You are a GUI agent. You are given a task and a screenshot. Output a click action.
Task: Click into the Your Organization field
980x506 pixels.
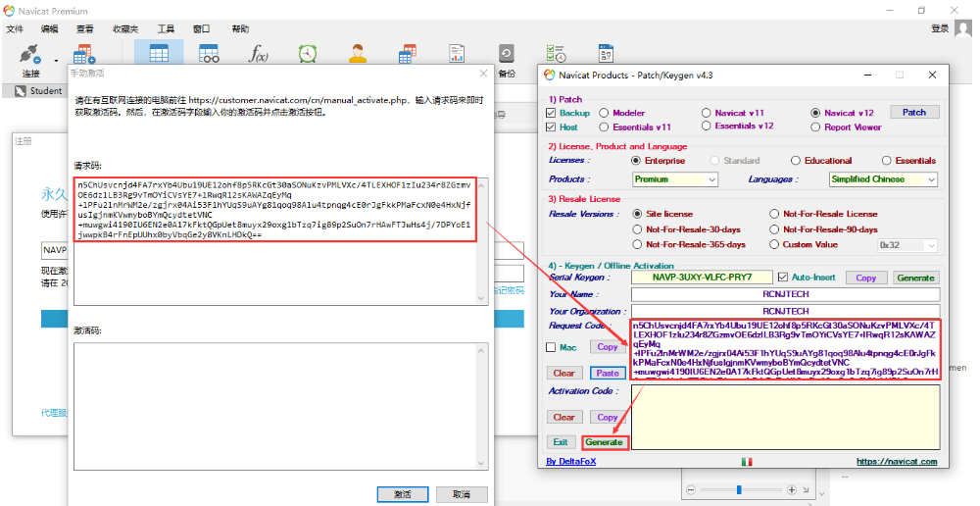[x=786, y=311]
